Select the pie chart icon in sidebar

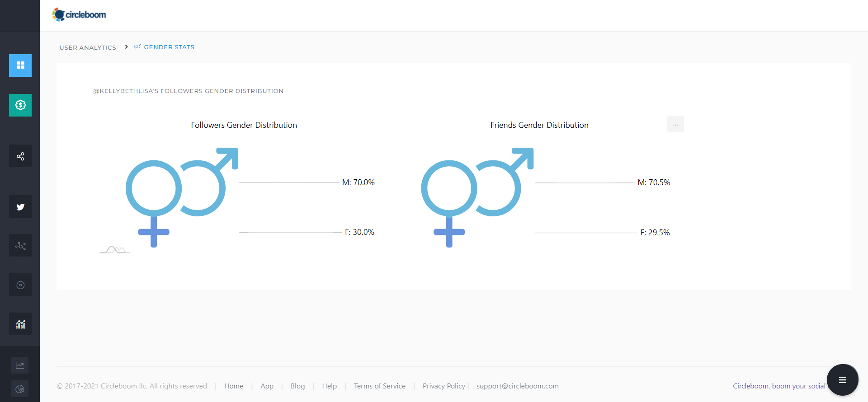[x=20, y=389]
